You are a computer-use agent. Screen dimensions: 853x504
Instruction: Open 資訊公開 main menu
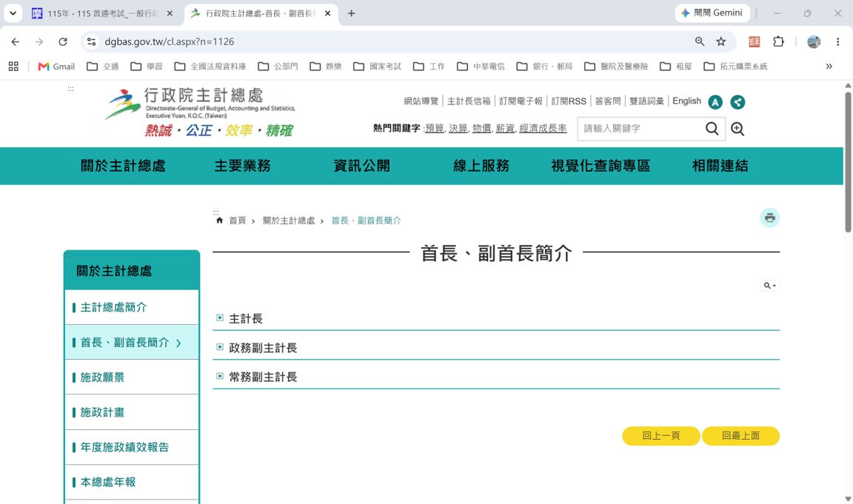pos(362,166)
